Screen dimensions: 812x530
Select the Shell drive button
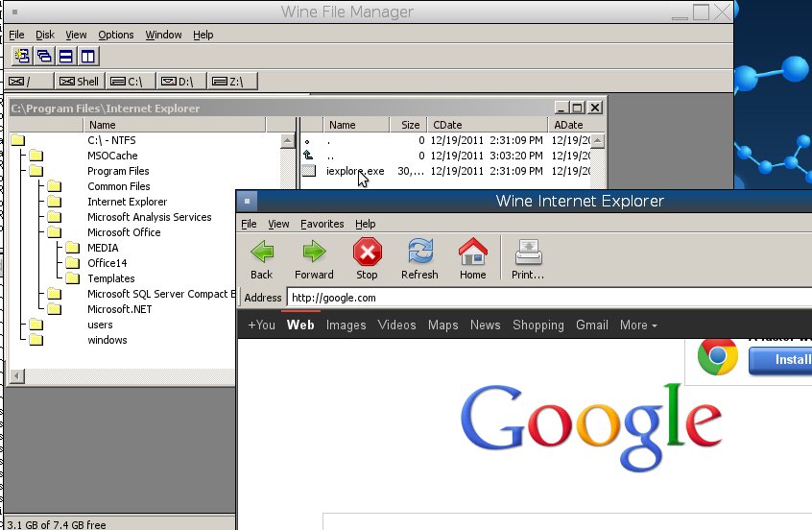click(x=80, y=82)
